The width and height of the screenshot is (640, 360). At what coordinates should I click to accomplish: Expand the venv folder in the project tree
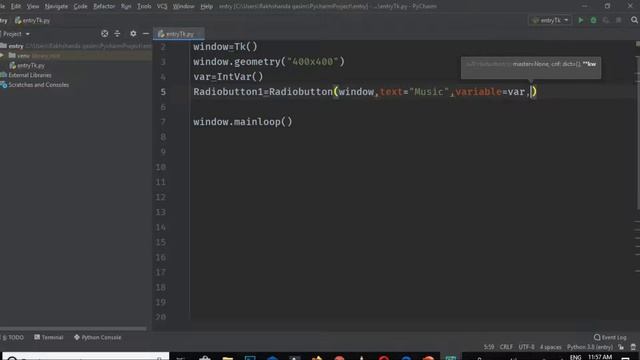[2, 56]
